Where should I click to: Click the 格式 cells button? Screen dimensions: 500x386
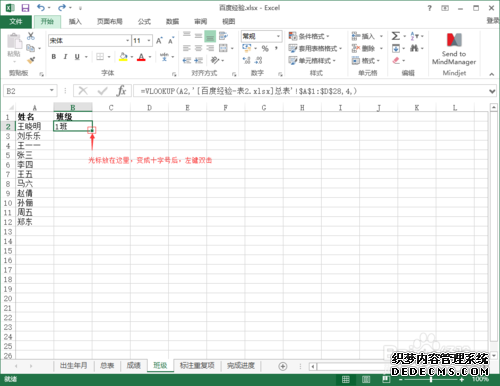coord(366,61)
